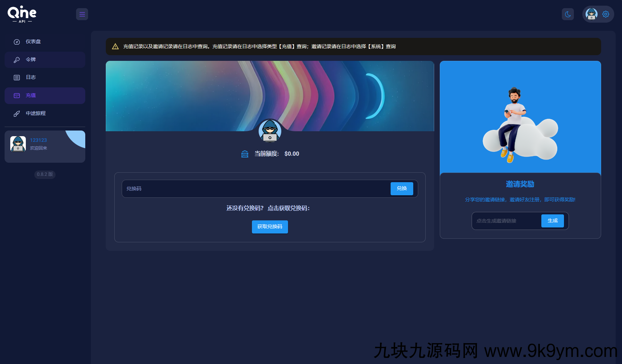Click the key icon next to 令牌
The image size is (622, 364).
[x=17, y=60]
